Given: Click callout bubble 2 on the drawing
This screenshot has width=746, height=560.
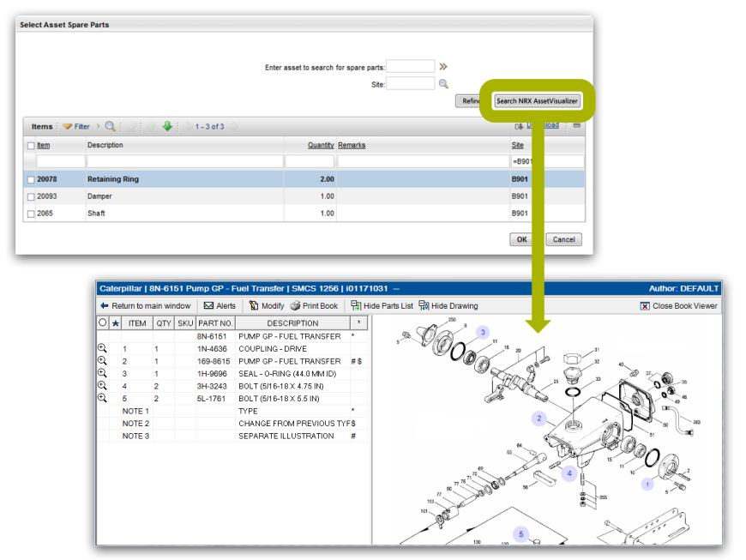Looking at the screenshot, I should click(x=539, y=418).
